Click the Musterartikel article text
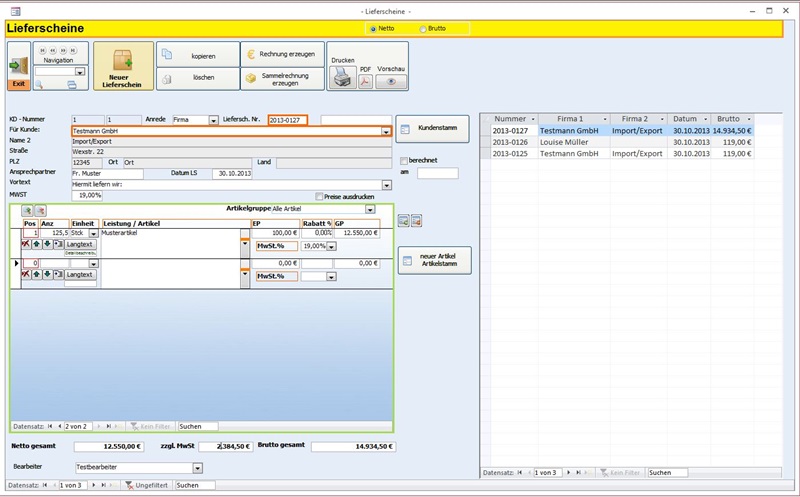800x497 pixels. coord(119,233)
